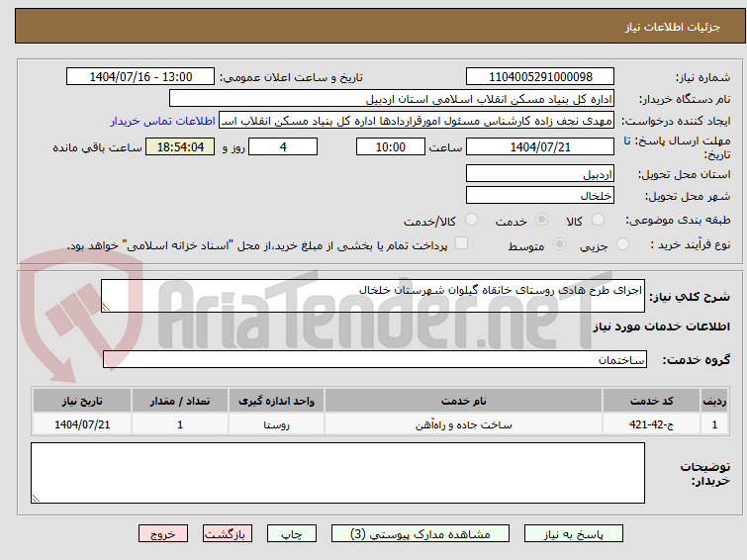Click the quantity cell 1 beside روستا

click(180, 424)
